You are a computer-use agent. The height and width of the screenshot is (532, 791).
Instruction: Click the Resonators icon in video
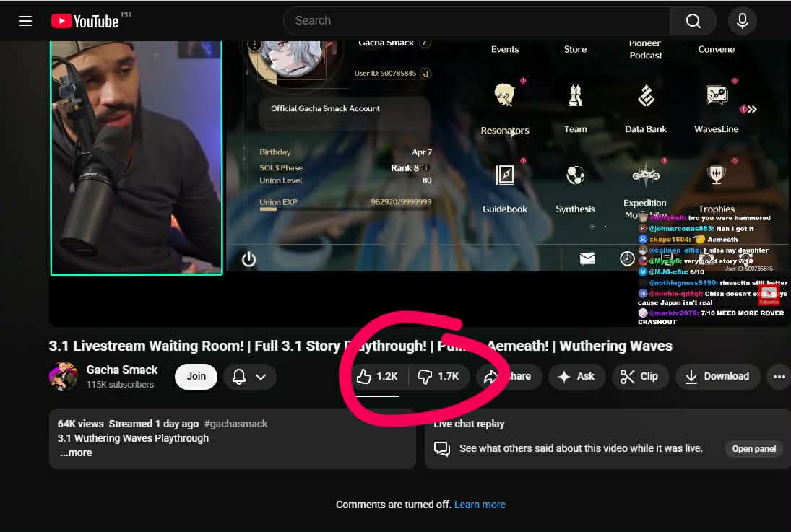[x=504, y=95]
